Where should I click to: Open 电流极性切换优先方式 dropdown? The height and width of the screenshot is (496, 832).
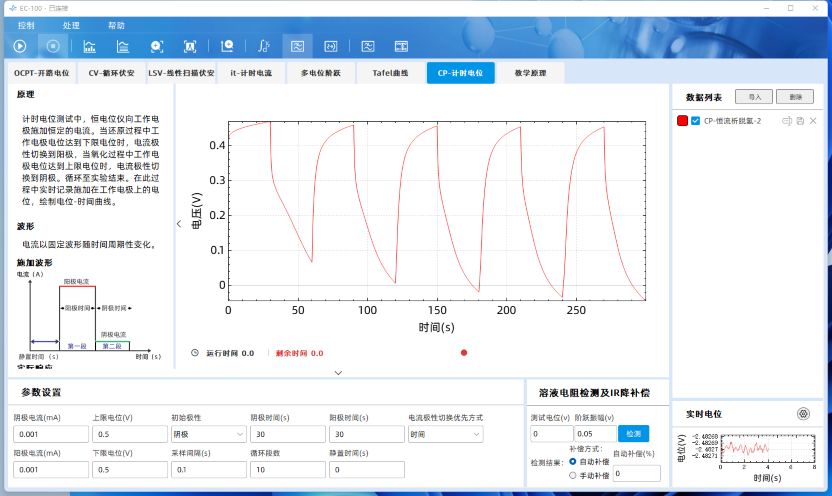pyautogui.click(x=445, y=435)
